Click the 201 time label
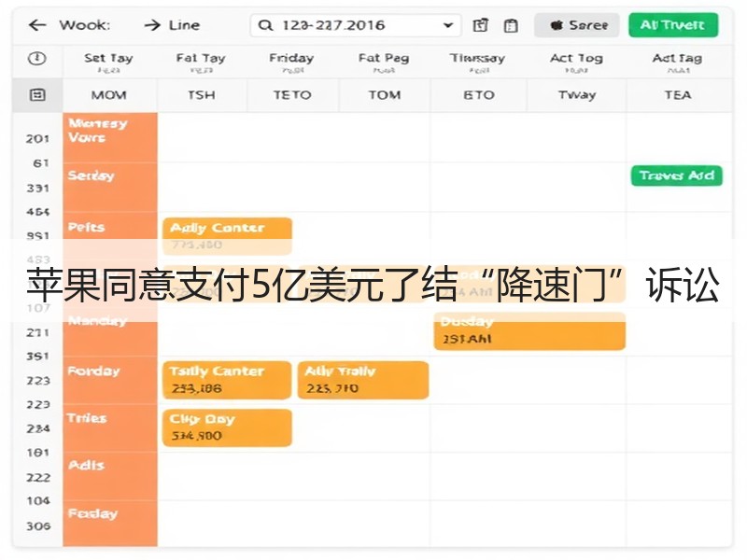 point(37,139)
